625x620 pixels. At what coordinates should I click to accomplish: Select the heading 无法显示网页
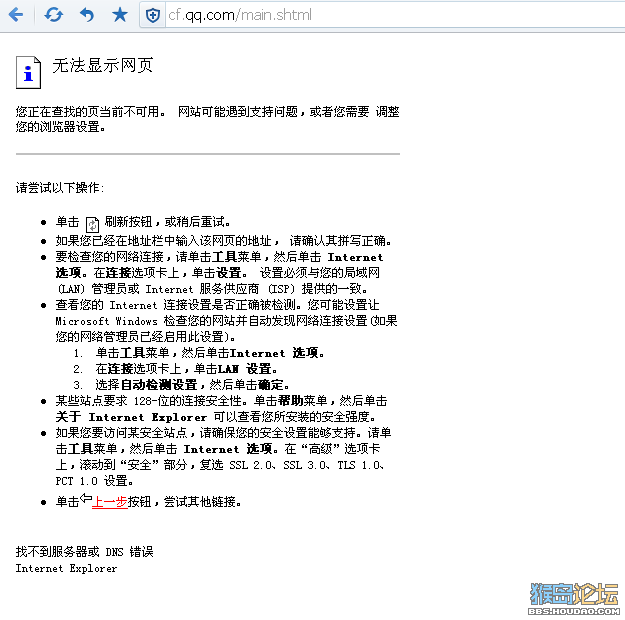click(x=103, y=65)
